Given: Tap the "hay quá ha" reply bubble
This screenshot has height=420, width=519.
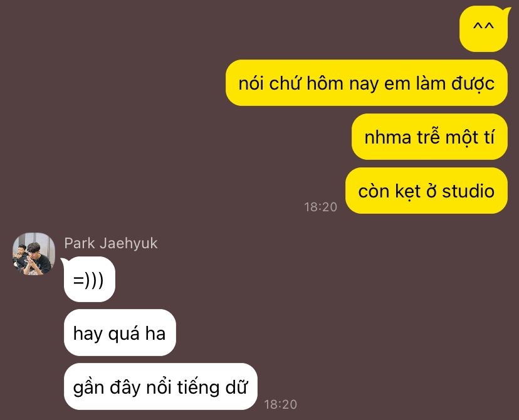Looking at the screenshot, I should click(120, 333).
